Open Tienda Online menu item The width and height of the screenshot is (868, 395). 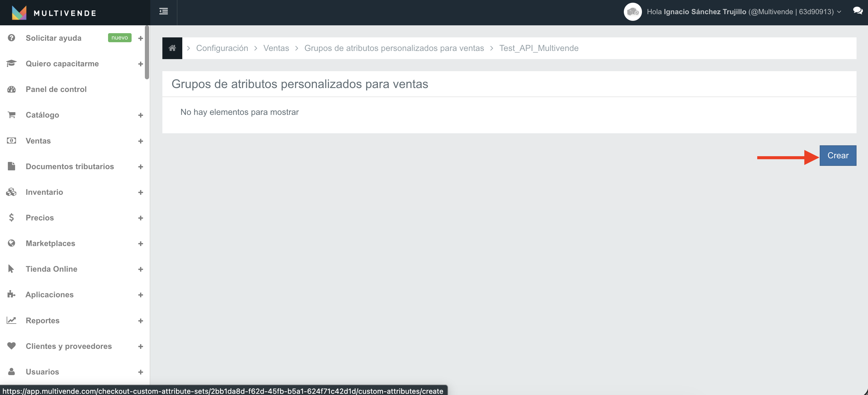coord(52,269)
